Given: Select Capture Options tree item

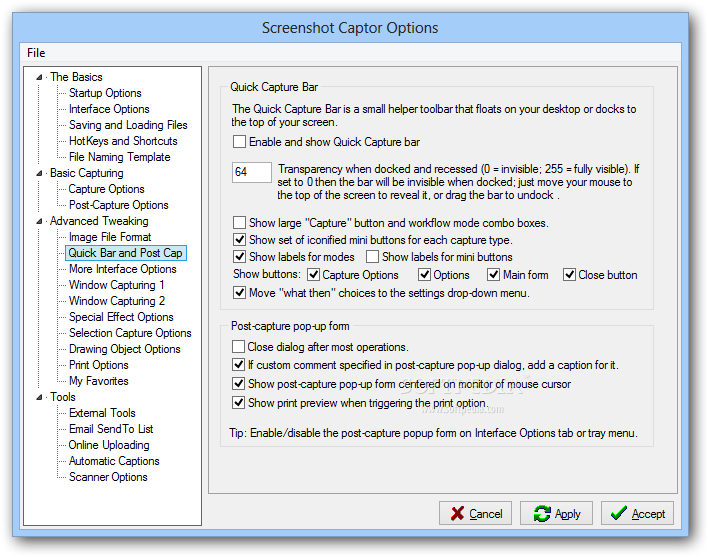Looking at the screenshot, I should point(106,189).
